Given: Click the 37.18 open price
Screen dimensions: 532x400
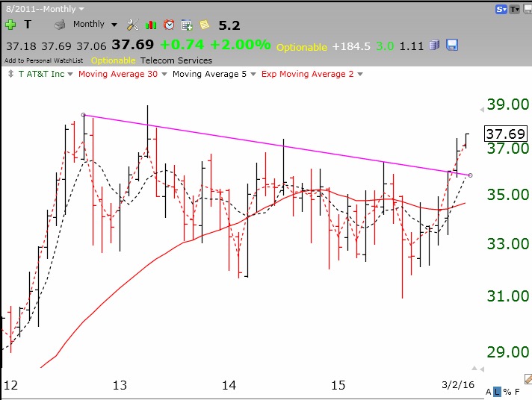Looking at the screenshot, I should coord(21,46).
